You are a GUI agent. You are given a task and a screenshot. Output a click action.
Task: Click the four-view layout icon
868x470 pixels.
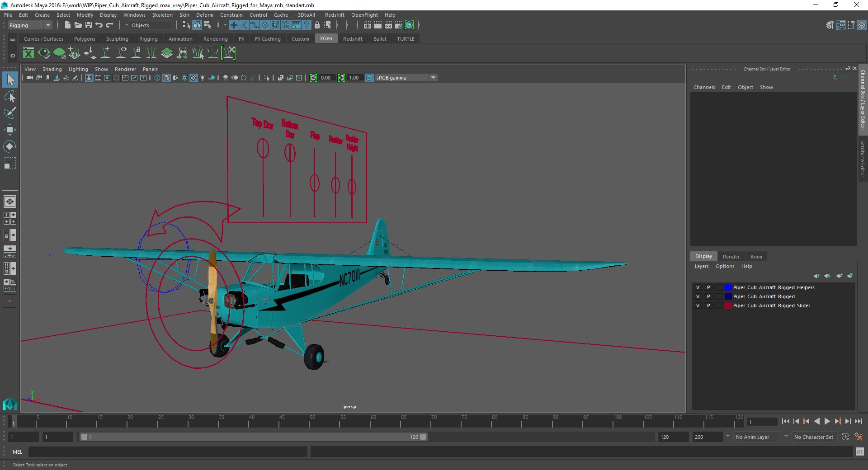(x=9, y=218)
